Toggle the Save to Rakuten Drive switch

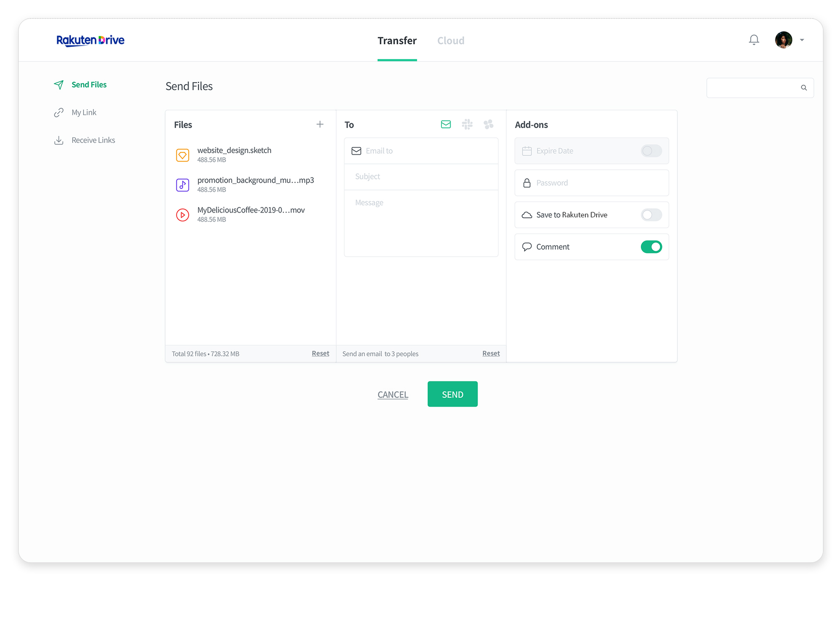pyautogui.click(x=651, y=214)
